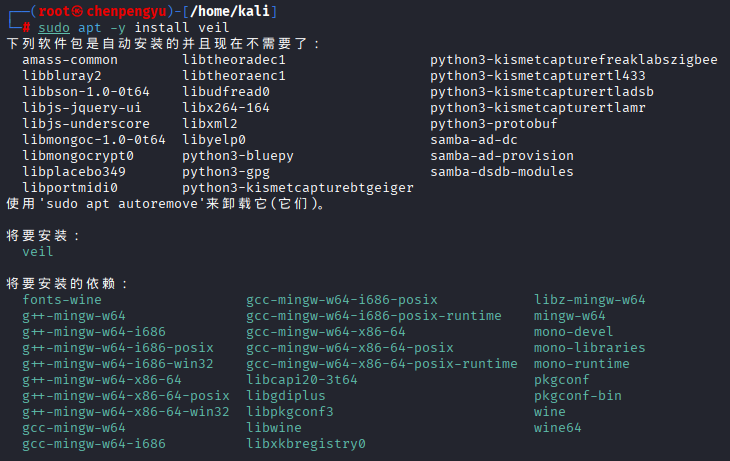This screenshot has width=730, height=461.
Task: Click the 'libz-mingw-w64' dependency
Action: coord(589,299)
